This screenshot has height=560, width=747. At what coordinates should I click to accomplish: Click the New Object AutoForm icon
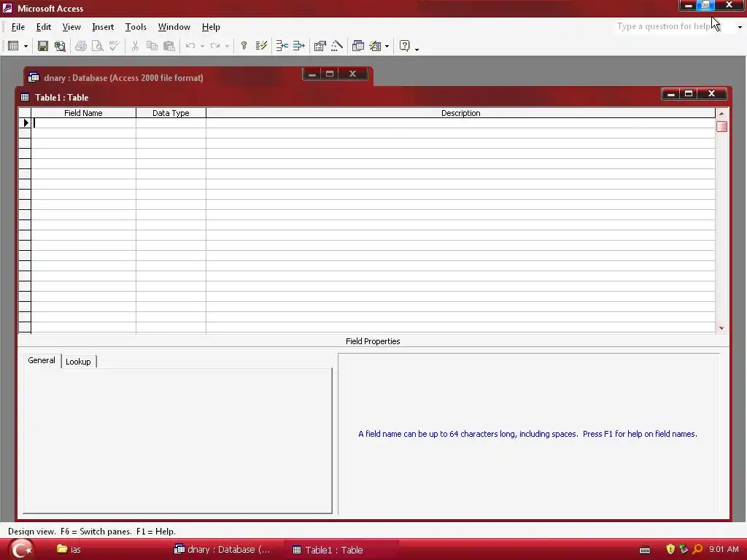click(x=376, y=46)
